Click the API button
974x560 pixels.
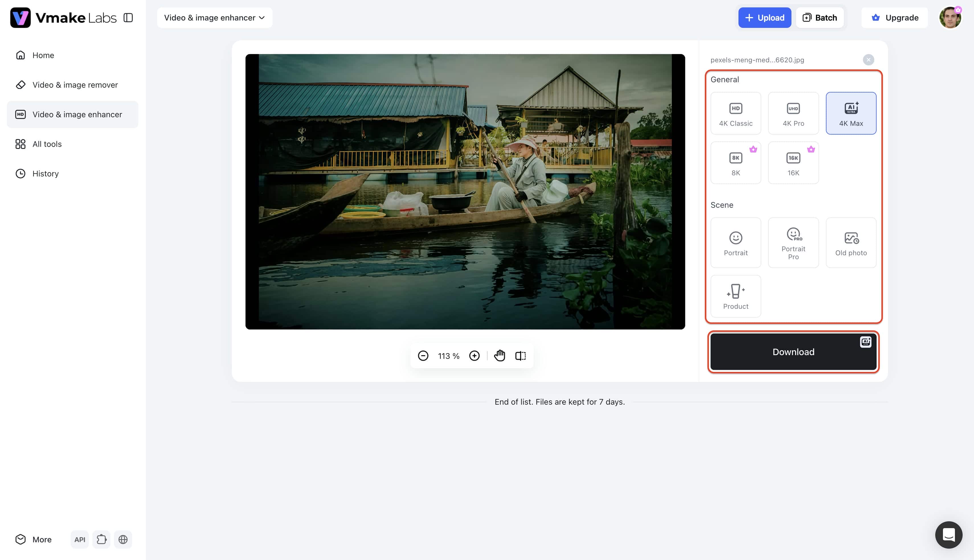[x=80, y=539]
